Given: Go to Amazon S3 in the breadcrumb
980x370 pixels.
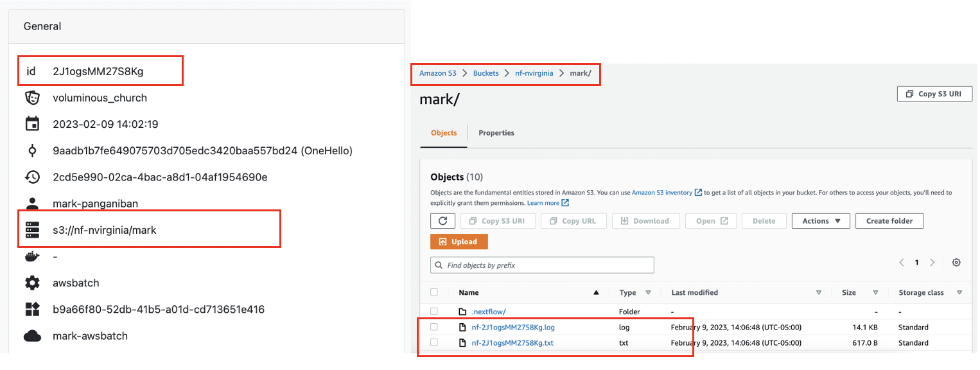Looking at the screenshot, I should point(438,73).
